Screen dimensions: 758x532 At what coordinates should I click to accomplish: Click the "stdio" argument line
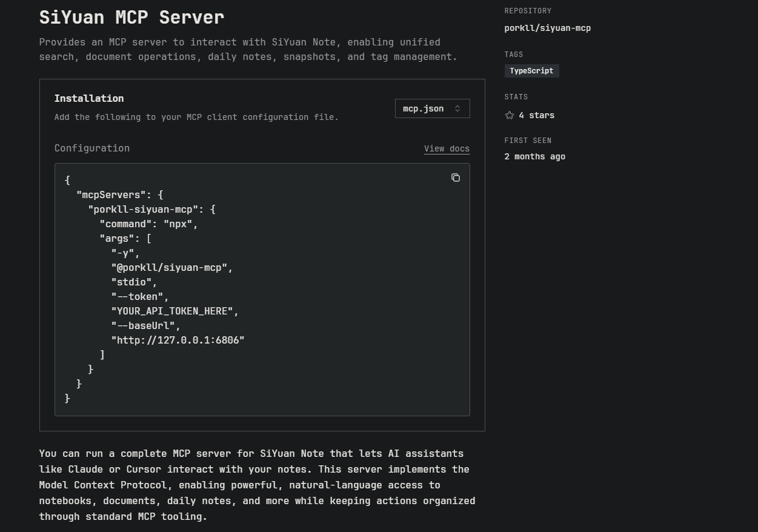point(133,282)
